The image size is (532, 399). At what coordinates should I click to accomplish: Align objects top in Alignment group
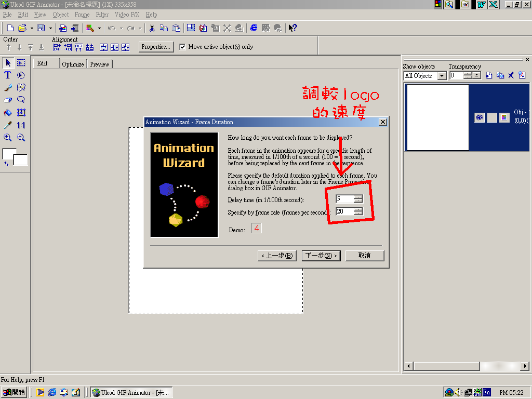tap(79, 47)
